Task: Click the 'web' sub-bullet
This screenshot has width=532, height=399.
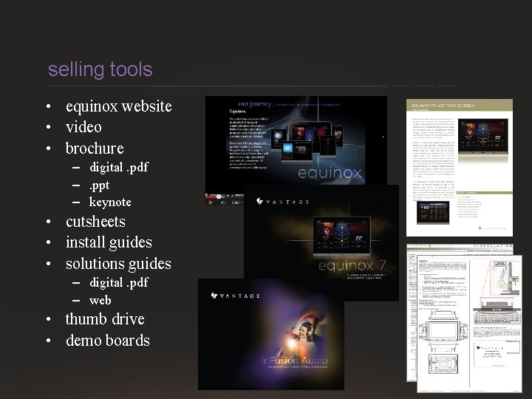Action: click(100, 300)
